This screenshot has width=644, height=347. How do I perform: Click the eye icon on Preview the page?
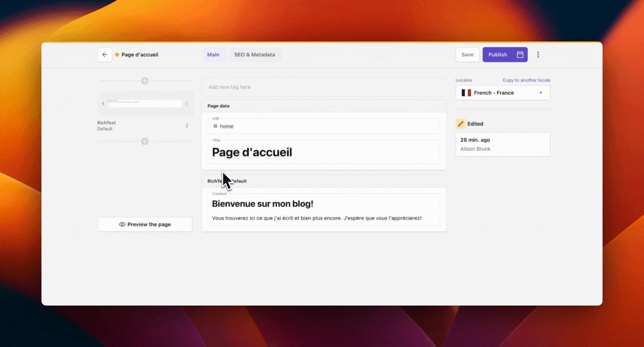[x=122, y=224]
